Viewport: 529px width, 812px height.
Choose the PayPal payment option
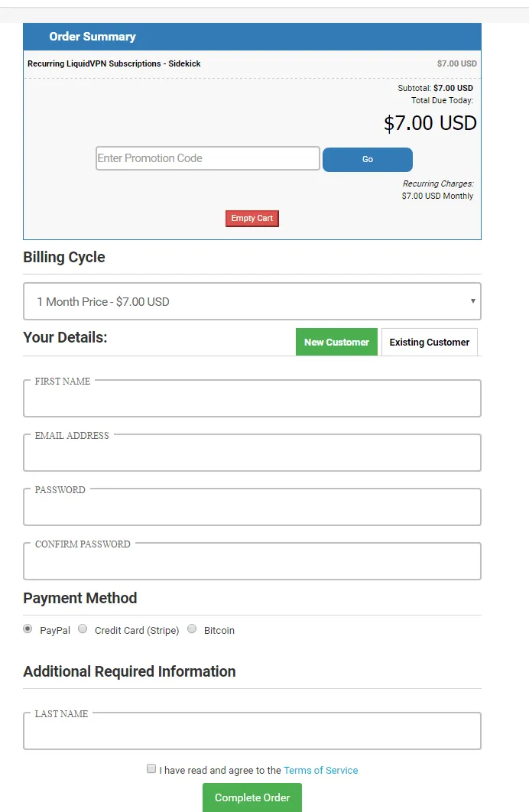(28, 629)
